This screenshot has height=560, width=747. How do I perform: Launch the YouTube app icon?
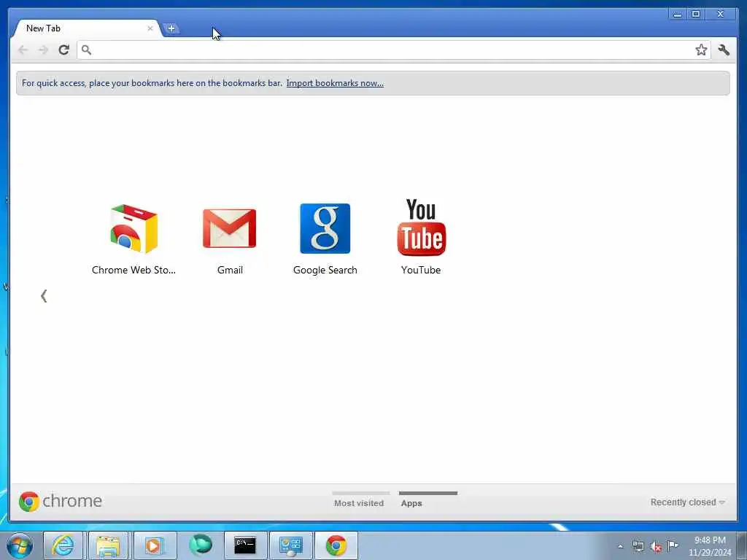coord(421,227)
